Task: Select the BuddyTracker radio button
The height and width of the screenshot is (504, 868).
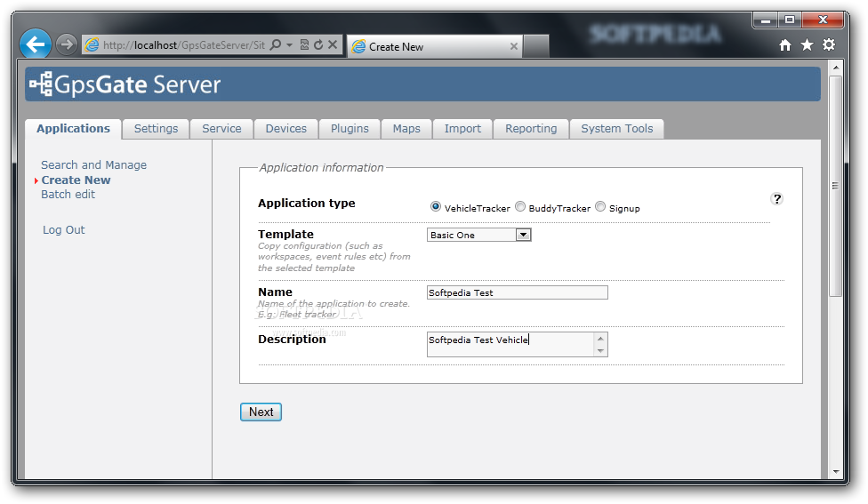Action: (x=519, y=206)
